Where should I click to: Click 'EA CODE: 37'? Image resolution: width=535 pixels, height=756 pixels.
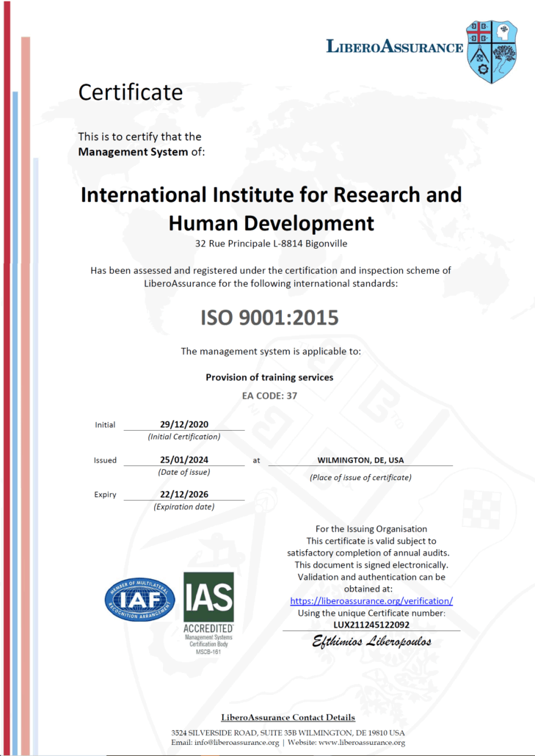click(269, 396)
